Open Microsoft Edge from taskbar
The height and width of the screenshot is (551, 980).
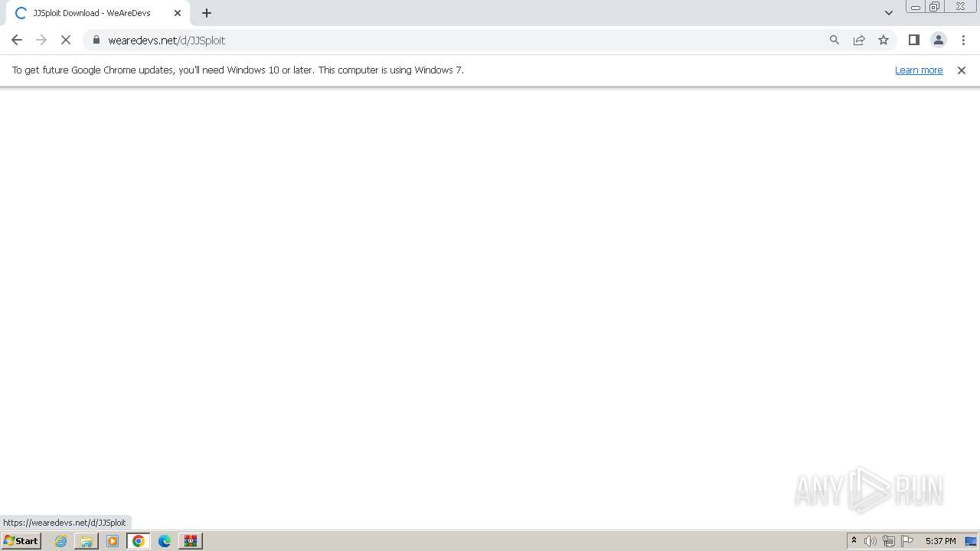pyautogui.click(x=165, y=541)
